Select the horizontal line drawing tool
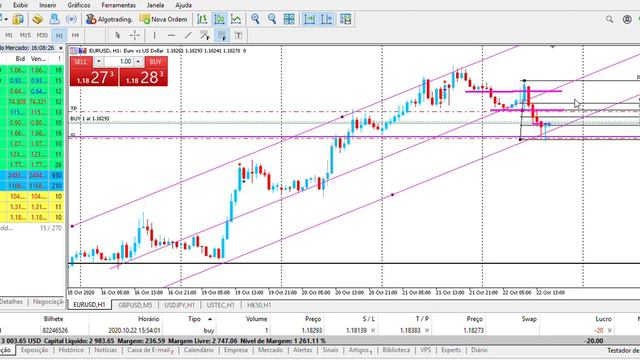 171,36
